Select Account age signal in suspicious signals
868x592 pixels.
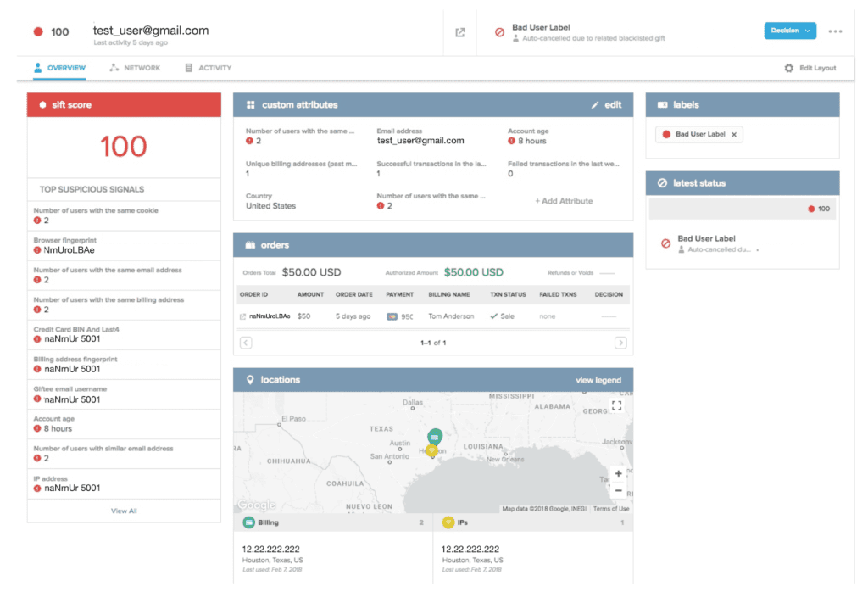(124, 424)
